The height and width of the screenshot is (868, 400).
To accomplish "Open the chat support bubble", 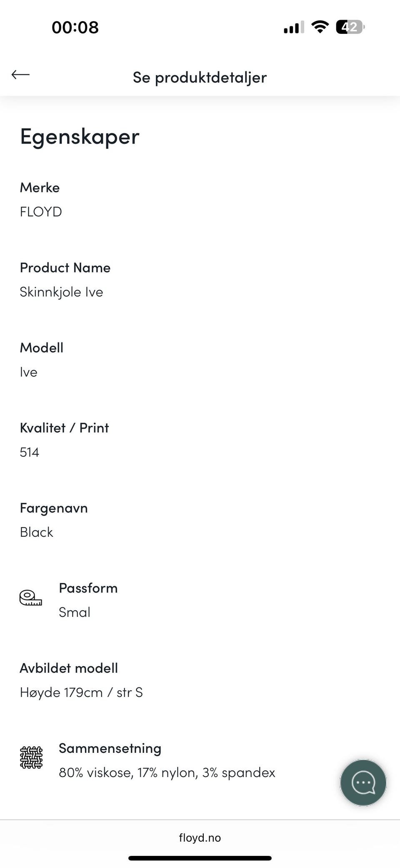I will 363,782.
